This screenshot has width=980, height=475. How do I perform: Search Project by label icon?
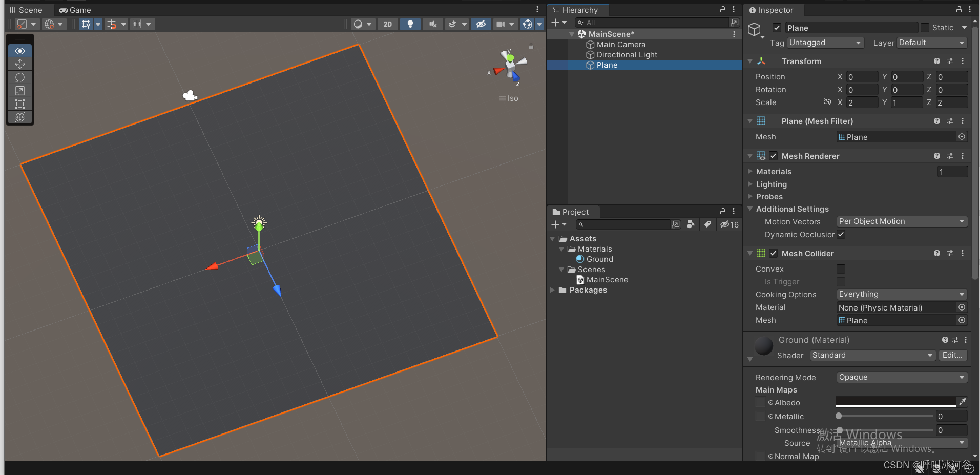[x=707, y=224]
